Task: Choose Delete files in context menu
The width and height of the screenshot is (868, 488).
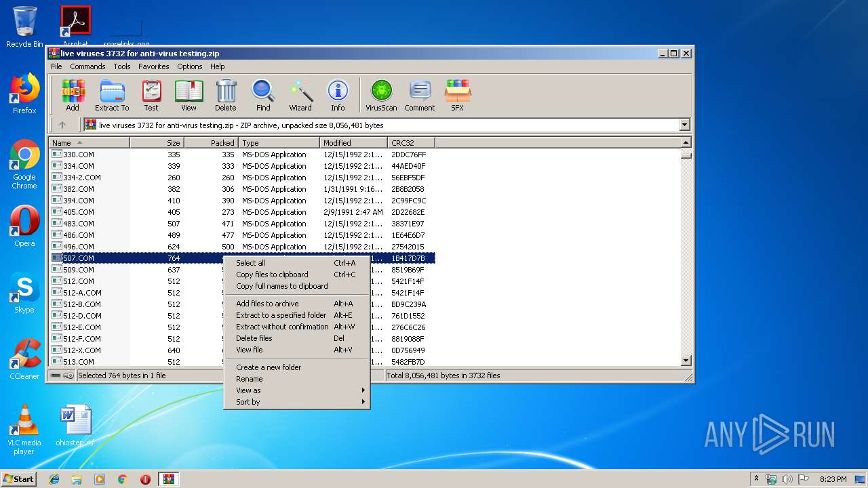Action: point(296,338)
